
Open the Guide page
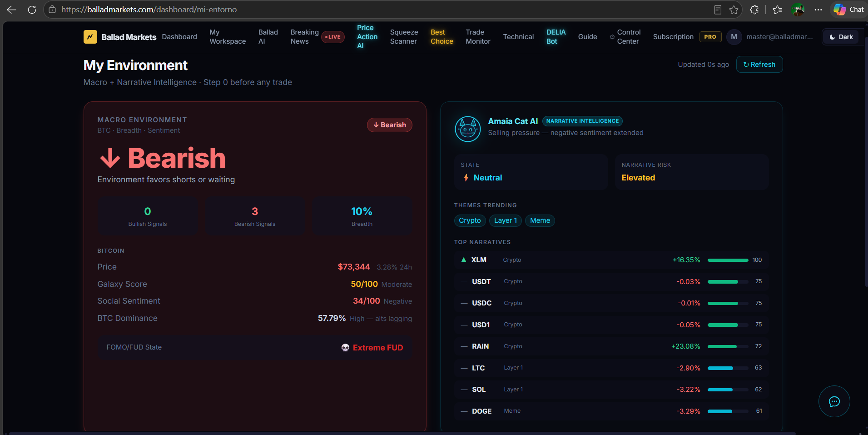click(x=587, y=37)
